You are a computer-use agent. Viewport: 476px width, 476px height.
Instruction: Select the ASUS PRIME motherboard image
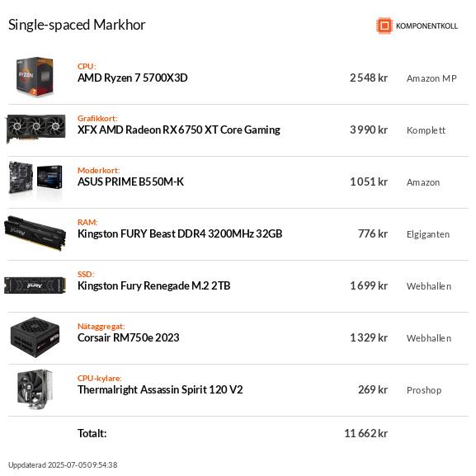35,181
